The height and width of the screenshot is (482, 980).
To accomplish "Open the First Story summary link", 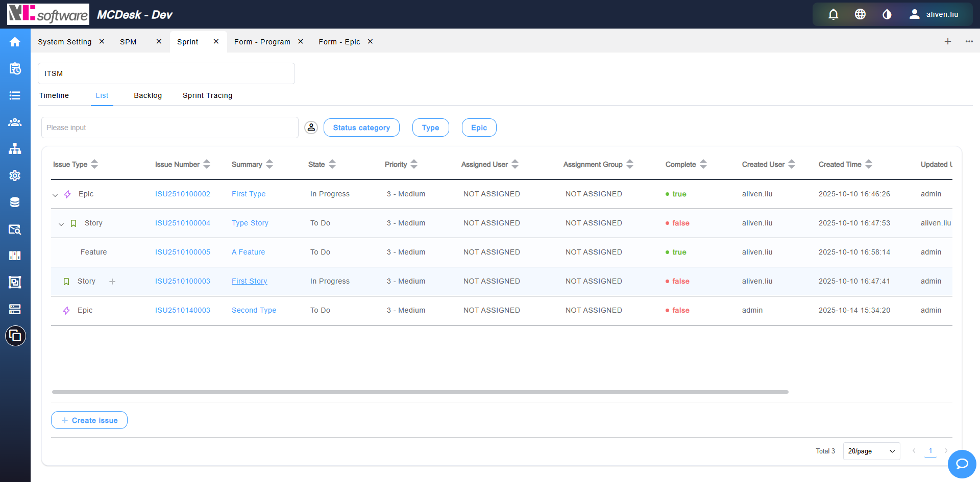I will pos(250,281).
